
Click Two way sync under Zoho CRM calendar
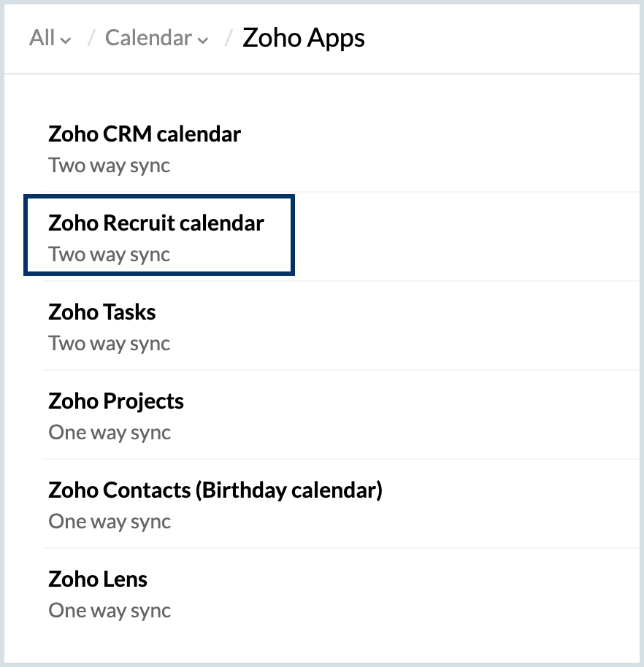(x=110, y=166)
